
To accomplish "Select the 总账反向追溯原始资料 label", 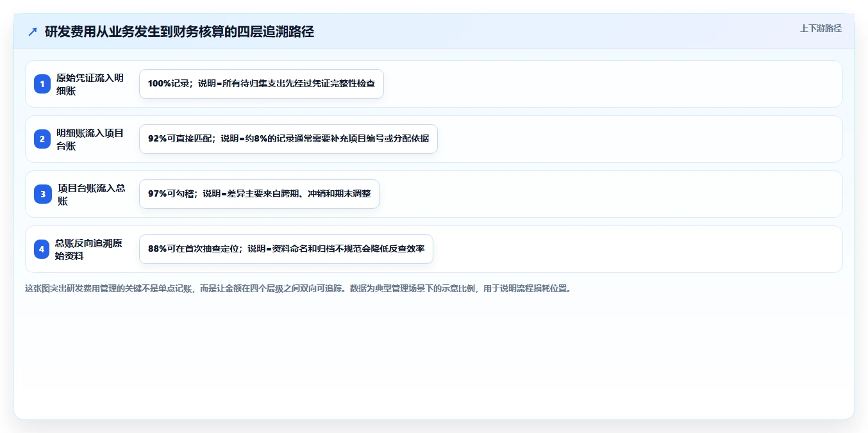I will point(88,249).
